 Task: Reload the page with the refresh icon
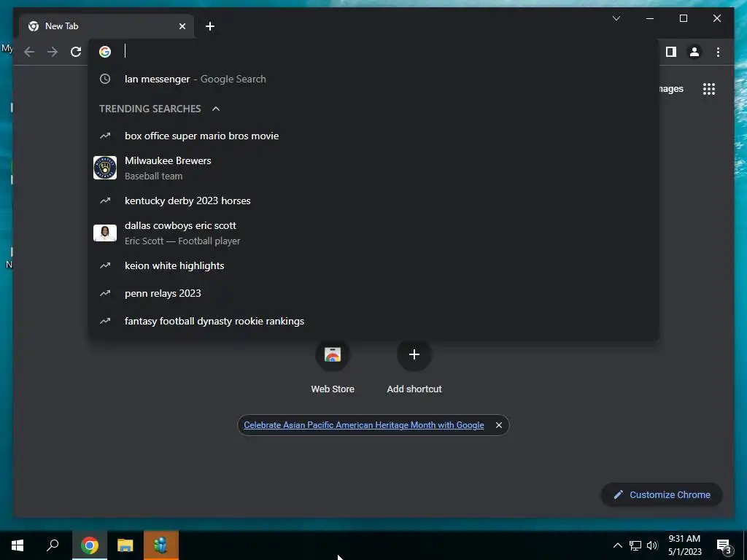(x=76, y=52)
